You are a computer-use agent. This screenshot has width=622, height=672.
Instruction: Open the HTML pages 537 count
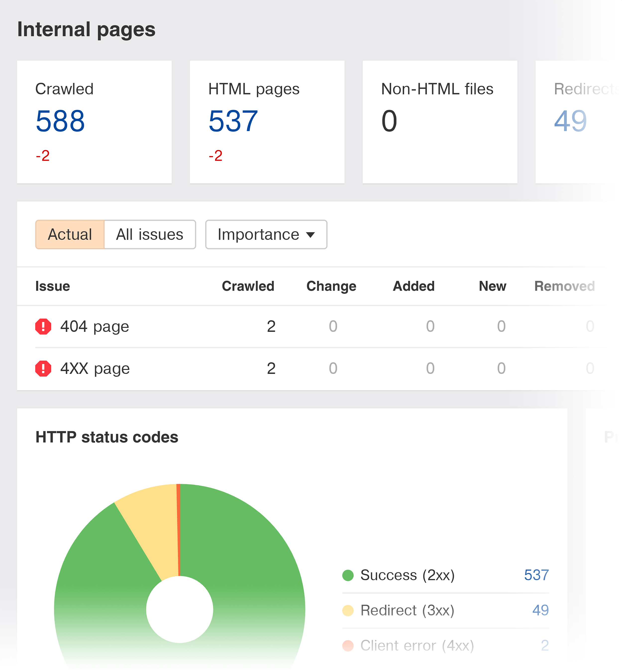233,121
